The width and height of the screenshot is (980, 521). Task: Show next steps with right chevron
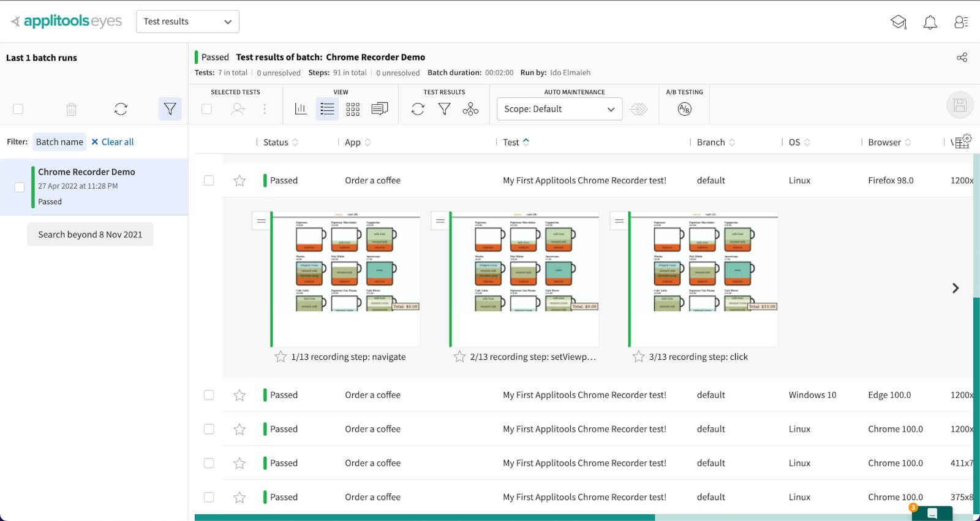(x=955, y=288)
